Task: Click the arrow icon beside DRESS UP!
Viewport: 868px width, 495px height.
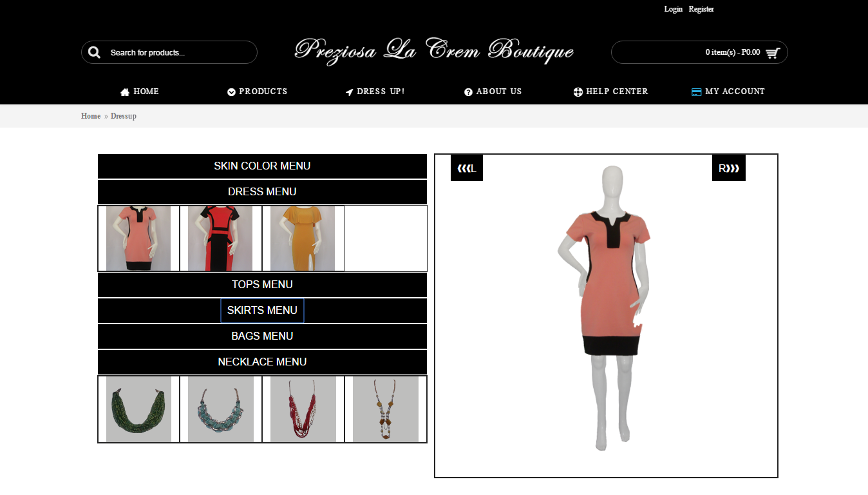Action: (349, 92)
